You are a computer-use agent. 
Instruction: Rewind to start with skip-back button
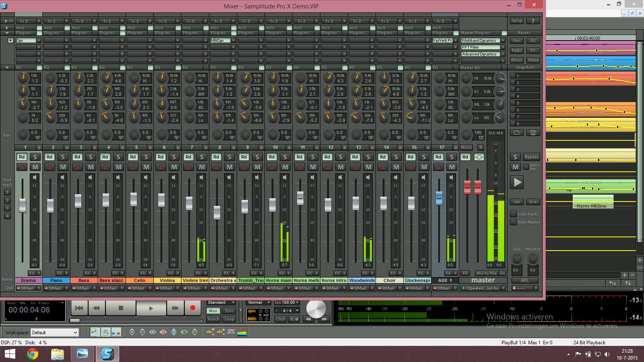tap(79, 308)
